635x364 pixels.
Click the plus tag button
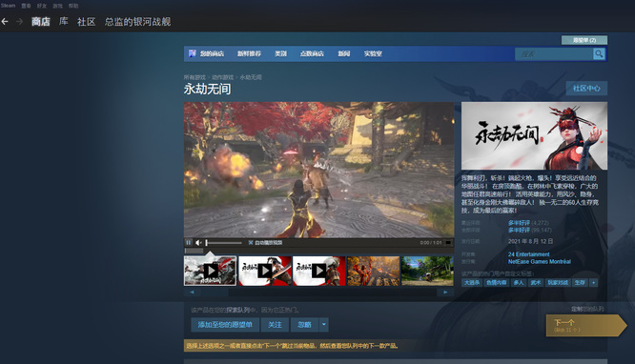[x=593, y=283]
